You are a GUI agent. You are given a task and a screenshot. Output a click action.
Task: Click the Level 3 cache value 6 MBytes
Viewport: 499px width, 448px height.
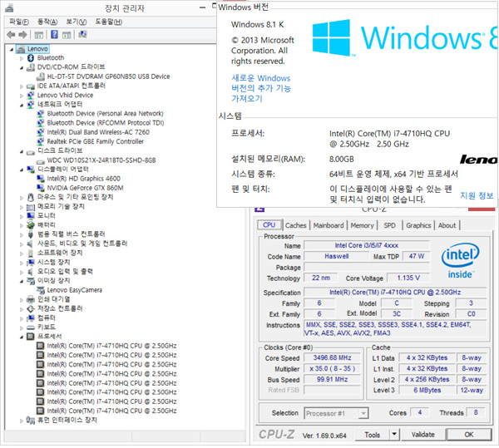[427, 391]
